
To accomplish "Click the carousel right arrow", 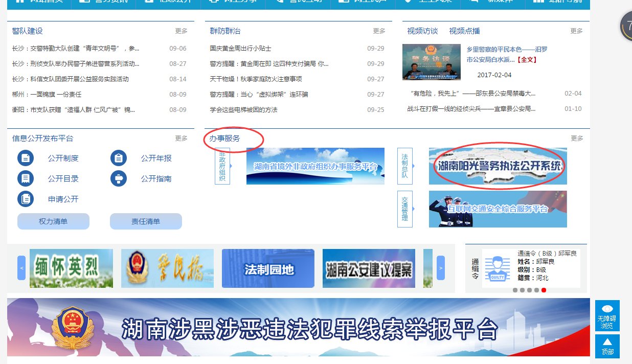I will 440,267.
